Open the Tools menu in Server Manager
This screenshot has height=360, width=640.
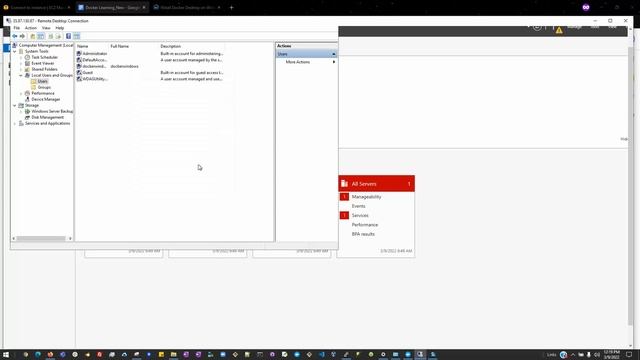595,27
